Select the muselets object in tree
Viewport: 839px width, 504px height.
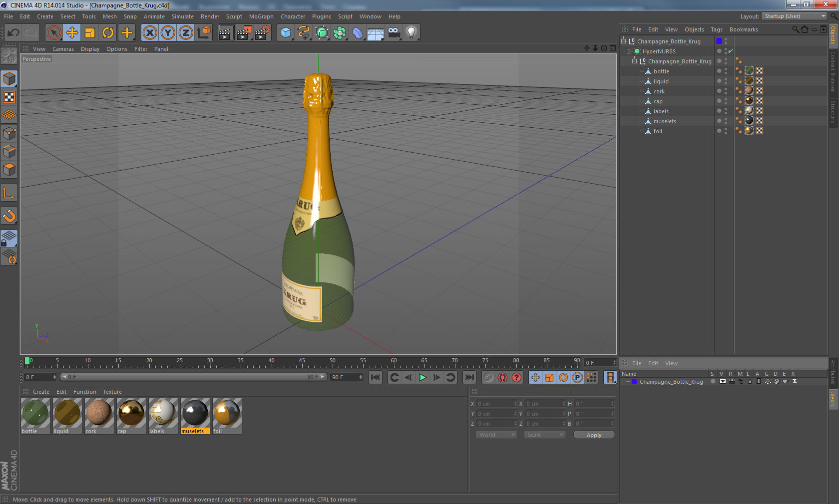point(665,121)
